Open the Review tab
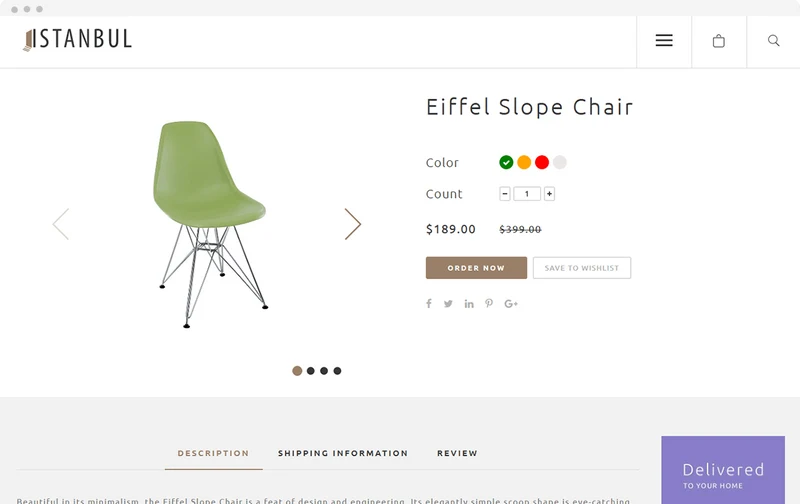The width and height of the screenshot is (800, 504). click(457, 453)
